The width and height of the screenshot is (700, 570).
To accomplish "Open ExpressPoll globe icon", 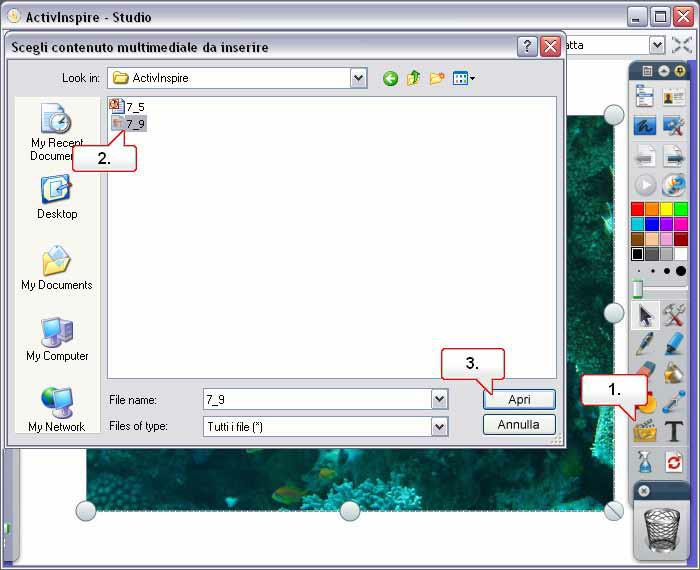I will tap(673, 185).
